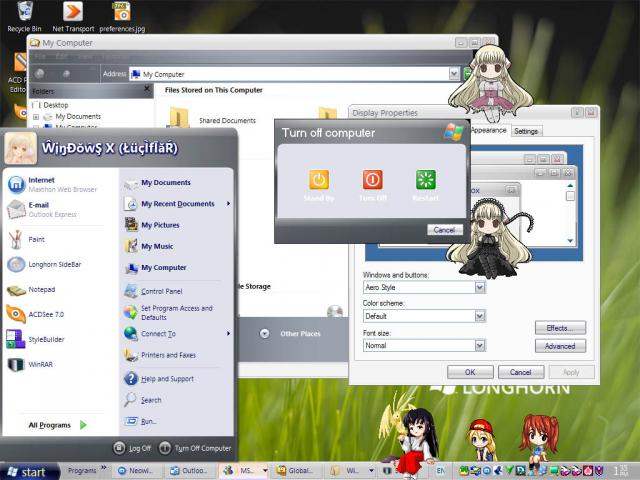The width and height of the screenshot is (640, 480).
Task: Open Control Panel from Start menu
Action: click(x=153, y=291)
